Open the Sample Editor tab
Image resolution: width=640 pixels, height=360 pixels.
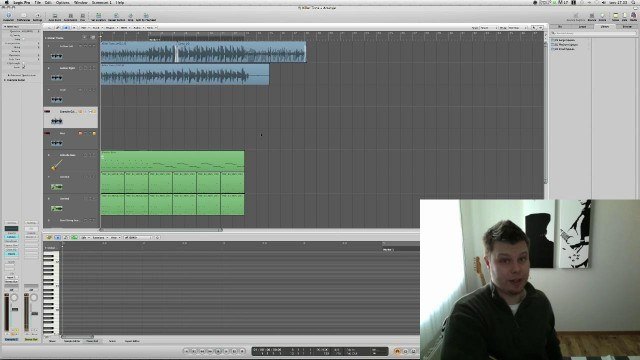coord(72,341)
